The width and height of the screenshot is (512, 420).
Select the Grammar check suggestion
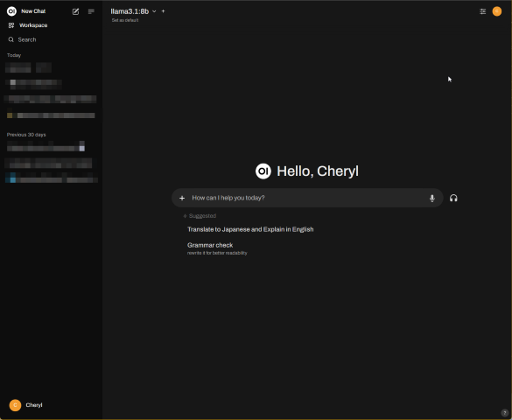217,248
